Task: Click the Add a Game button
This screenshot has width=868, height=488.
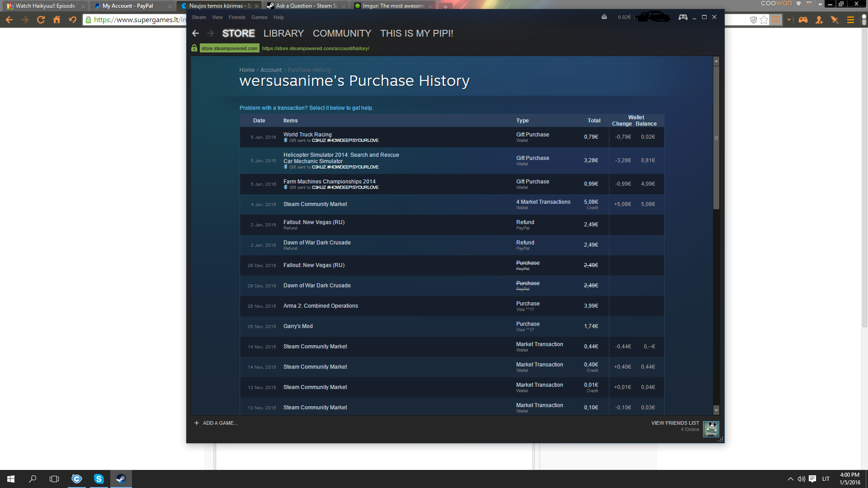Action: tap(216, 423)
